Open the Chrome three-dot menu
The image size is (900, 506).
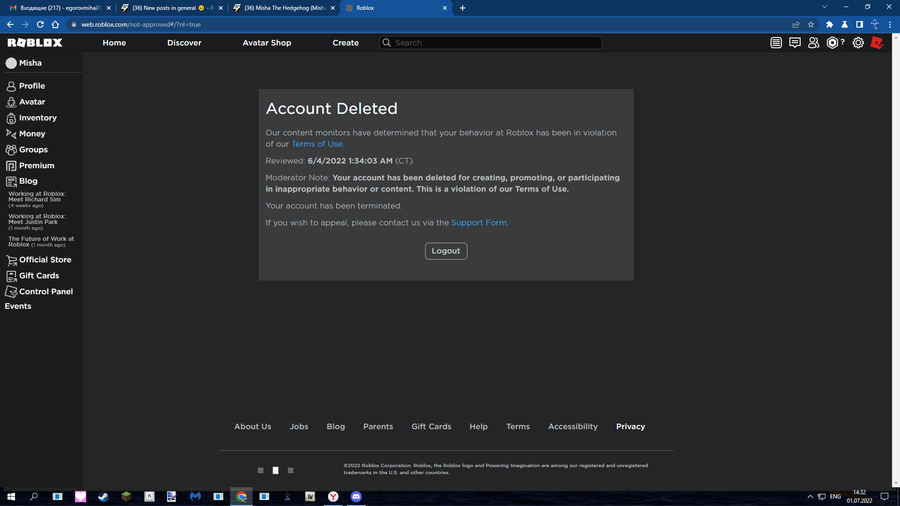[890, 24]
